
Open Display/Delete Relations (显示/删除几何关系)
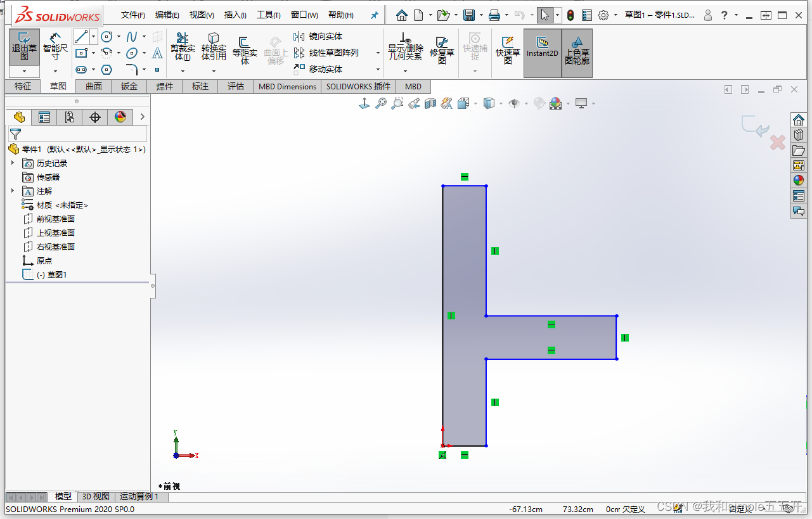pyautogui.click(x=406, y=48)
